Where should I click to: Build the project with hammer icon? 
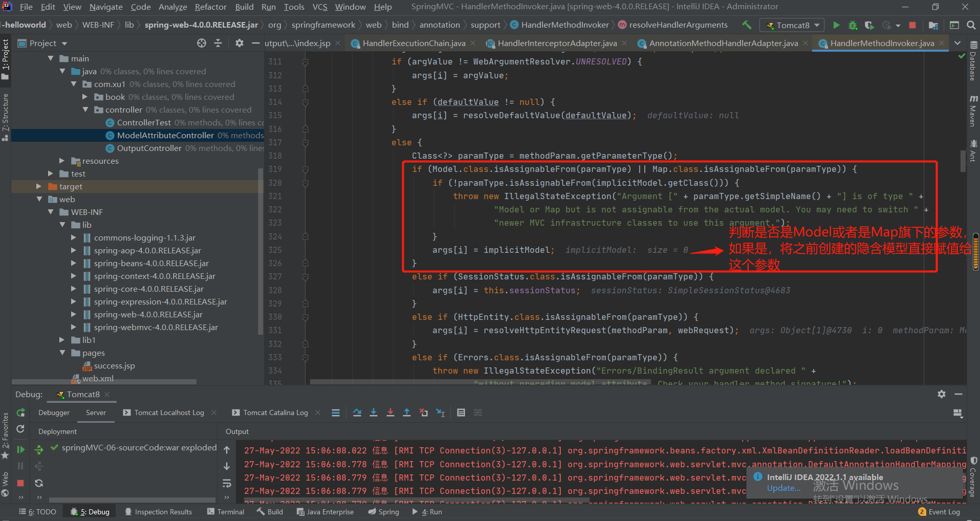point(747,25)
